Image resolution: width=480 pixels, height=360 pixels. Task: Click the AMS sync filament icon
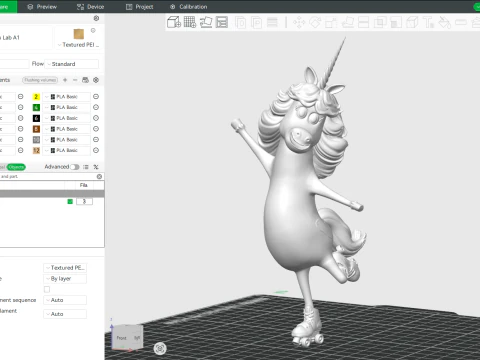85,80
